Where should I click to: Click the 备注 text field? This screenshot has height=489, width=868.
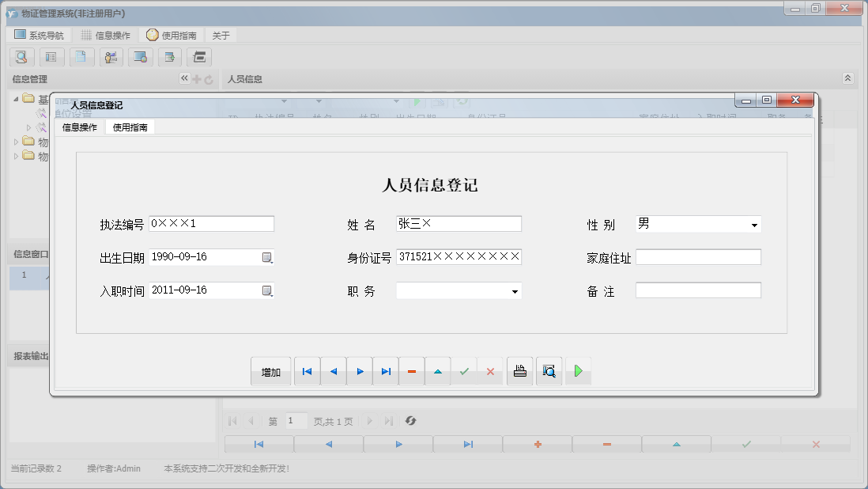point(697,290)
